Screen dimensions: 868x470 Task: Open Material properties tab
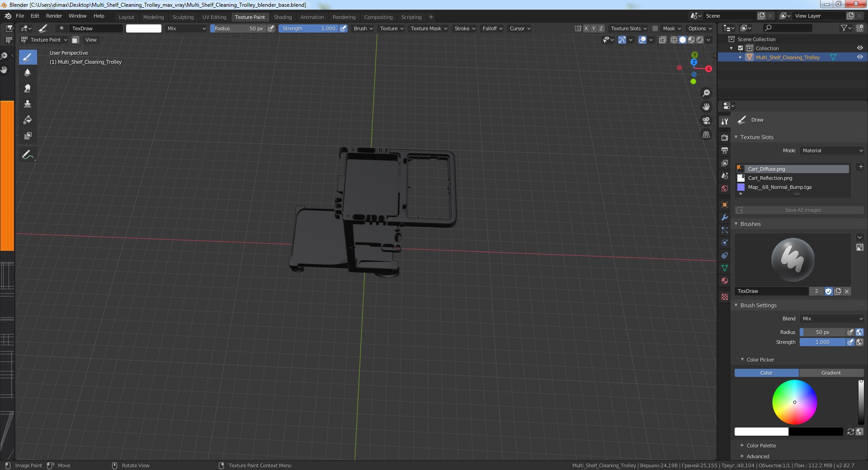725,281
